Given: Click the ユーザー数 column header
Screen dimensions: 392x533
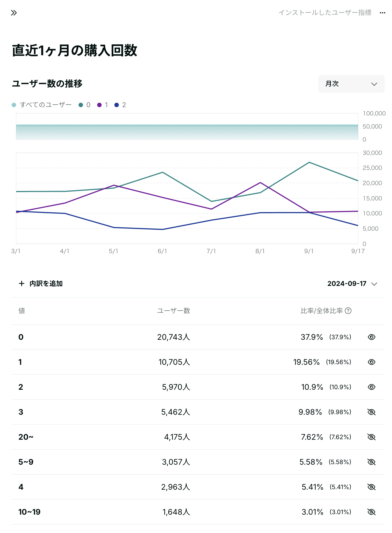Looking at the screenshot, I should point(174,311).
